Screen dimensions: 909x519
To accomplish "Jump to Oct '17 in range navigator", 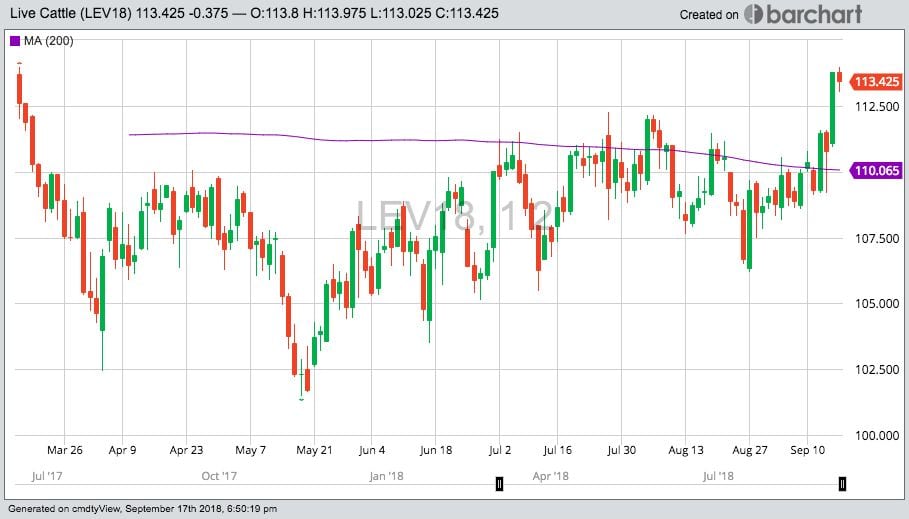I will coord(218,477).
